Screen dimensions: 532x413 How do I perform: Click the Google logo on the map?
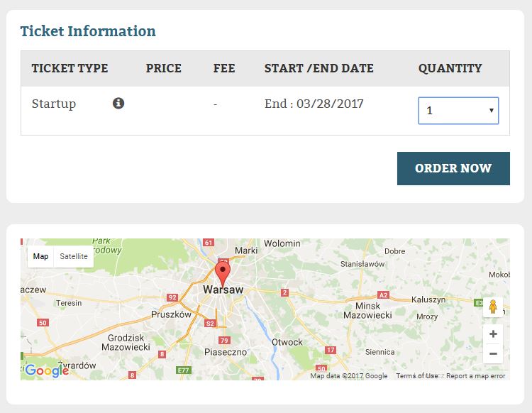tap(47, 370)
